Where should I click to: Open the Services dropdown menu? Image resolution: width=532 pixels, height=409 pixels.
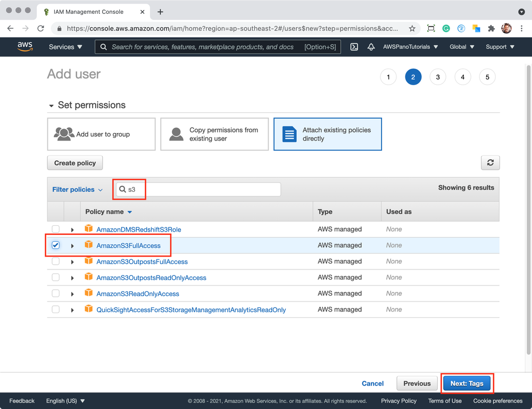click(65, 47)
